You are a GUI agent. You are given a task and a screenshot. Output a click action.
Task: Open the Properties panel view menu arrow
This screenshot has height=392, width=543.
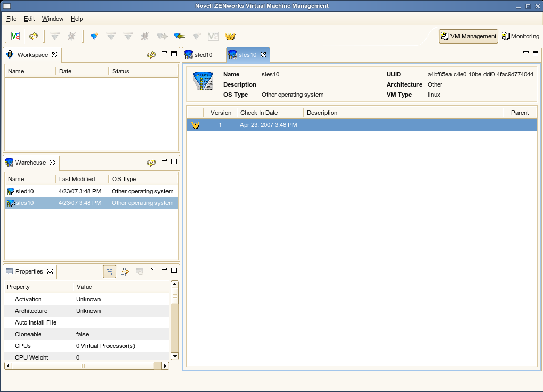click(x=153, y=270)
